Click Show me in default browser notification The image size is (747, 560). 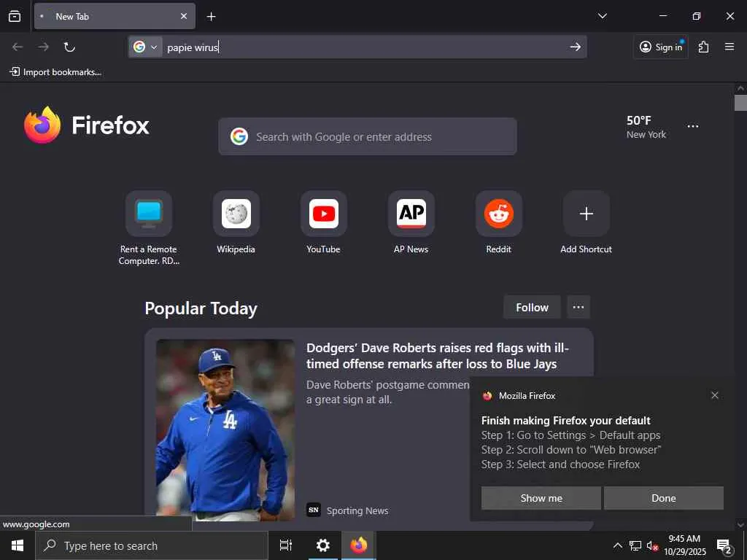pyautogui.click(x=541, y=498)
